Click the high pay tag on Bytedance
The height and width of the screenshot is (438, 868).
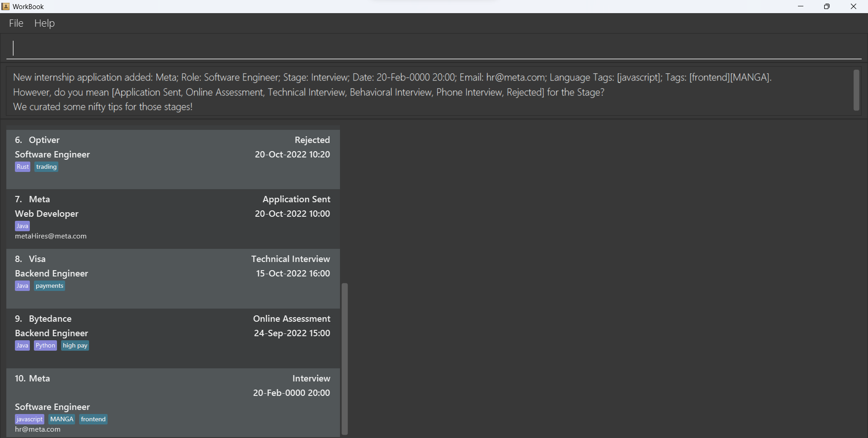pyautogui.click(x=75, y=345)
